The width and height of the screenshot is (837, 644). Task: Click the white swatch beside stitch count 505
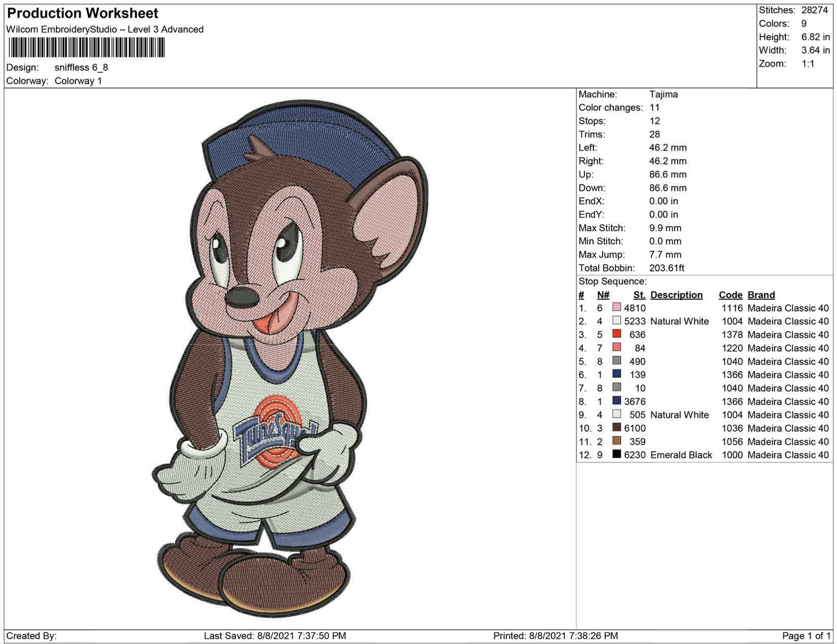(x=617, y=414)
